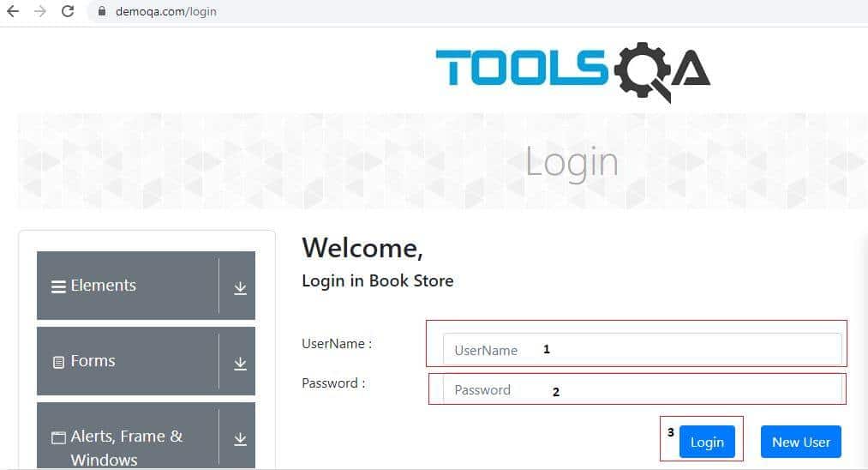Click the ToolsQA logo
The width and height of the screenshot is (868, 470).
[573, 71]
